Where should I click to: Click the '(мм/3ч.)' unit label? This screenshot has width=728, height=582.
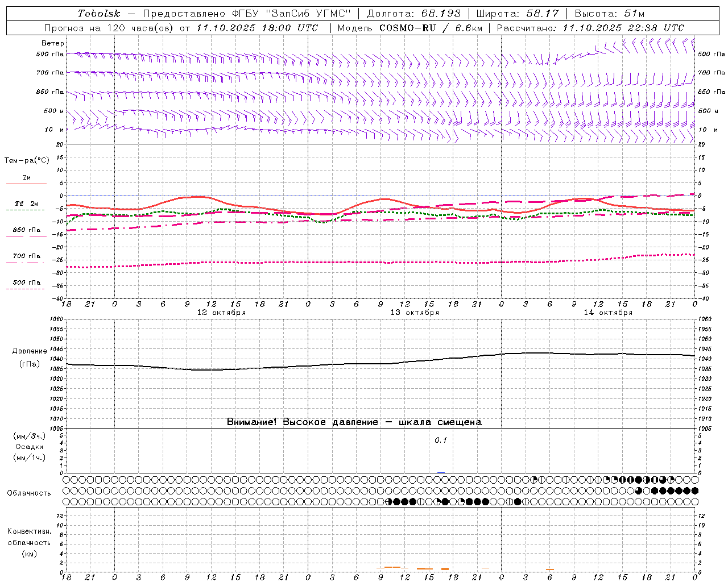[x=29, y=436]
